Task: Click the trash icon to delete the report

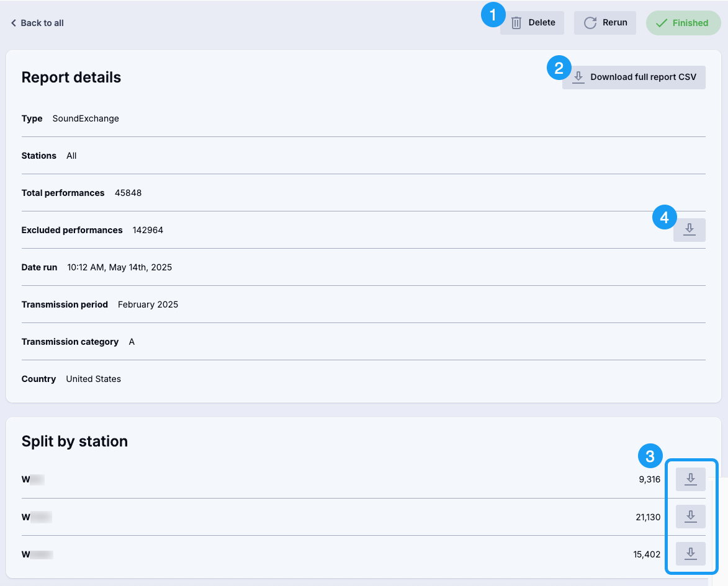Action: point(516,23)
